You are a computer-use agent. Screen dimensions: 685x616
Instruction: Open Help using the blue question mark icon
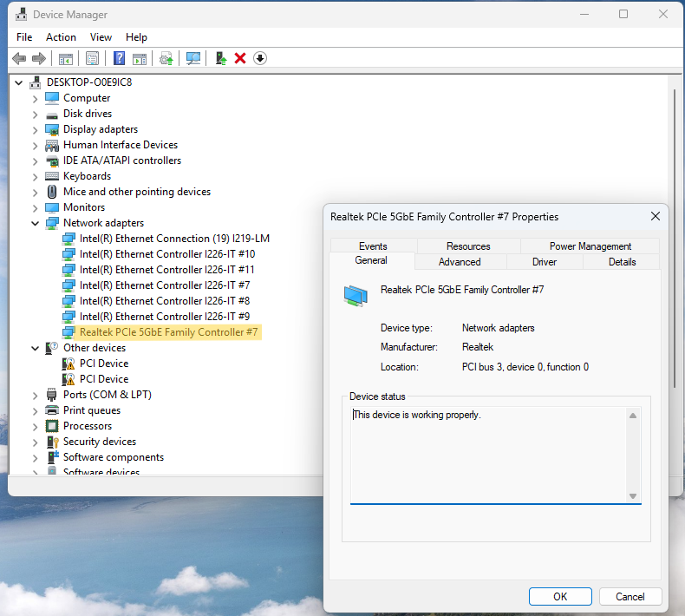(120, 58)
